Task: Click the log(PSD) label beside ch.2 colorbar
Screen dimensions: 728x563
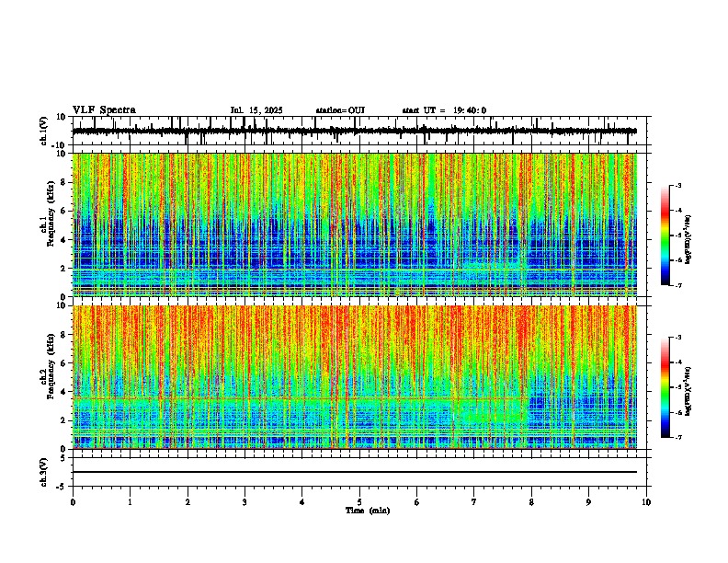Action: coord(688,391)
